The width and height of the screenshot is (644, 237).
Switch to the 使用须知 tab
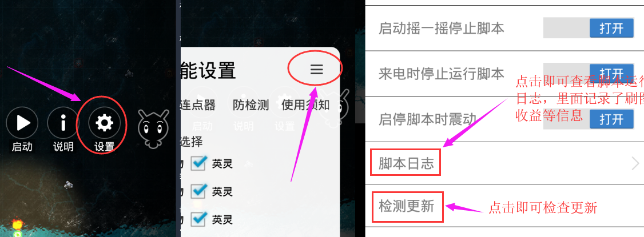pos(305,105)
